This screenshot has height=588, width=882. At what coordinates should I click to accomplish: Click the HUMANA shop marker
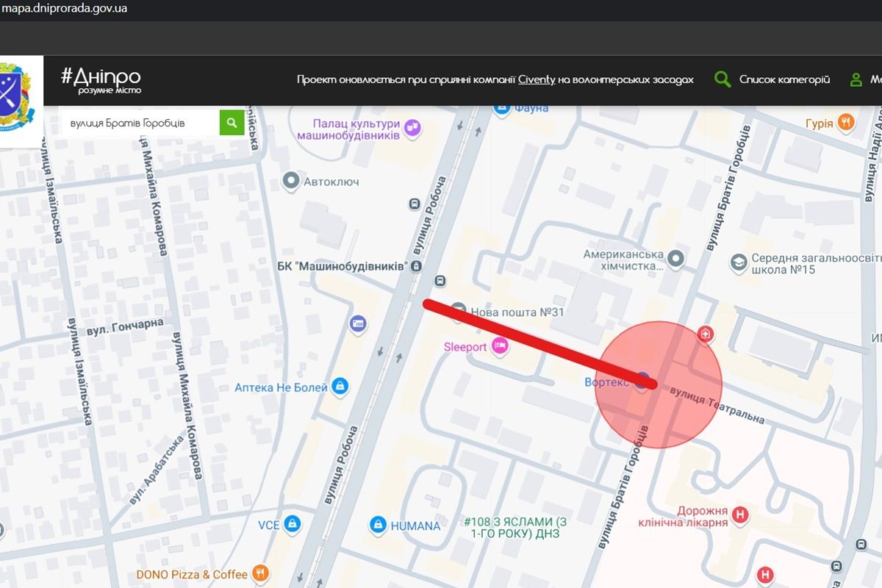[x=378, y=525]
